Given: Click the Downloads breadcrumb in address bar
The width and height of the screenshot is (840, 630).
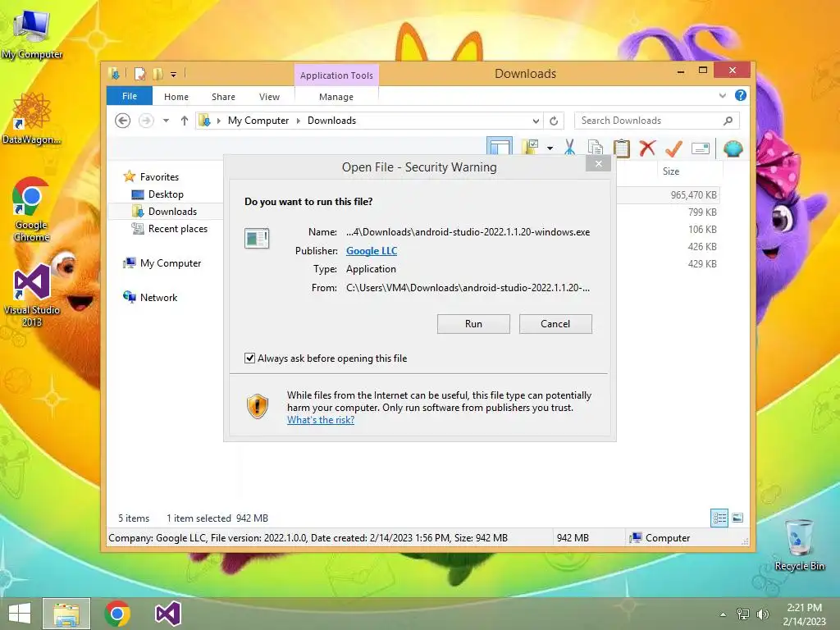Looking at the screenshot, I should click(331, 121).
